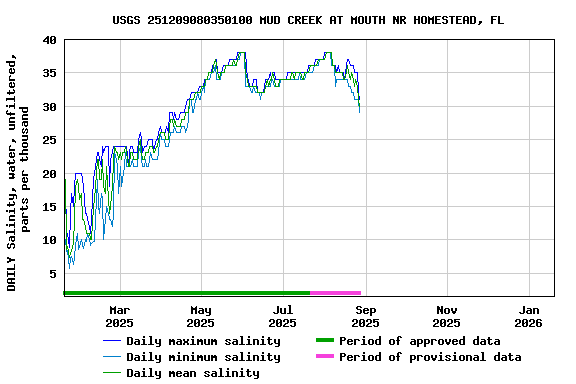The height and width of the screenshot is (384, 576).
Task: Click the Period of provisional data legend text
Action: (430, 357)
